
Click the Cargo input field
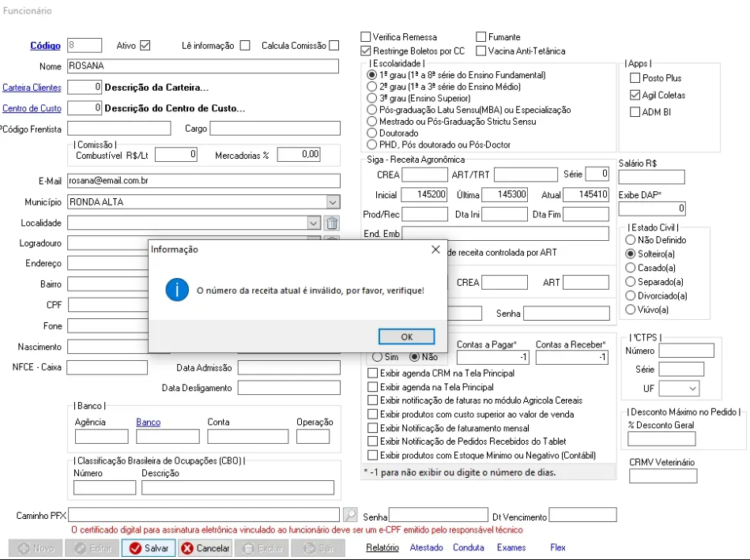pyautogui.click(x=275, y=129)
